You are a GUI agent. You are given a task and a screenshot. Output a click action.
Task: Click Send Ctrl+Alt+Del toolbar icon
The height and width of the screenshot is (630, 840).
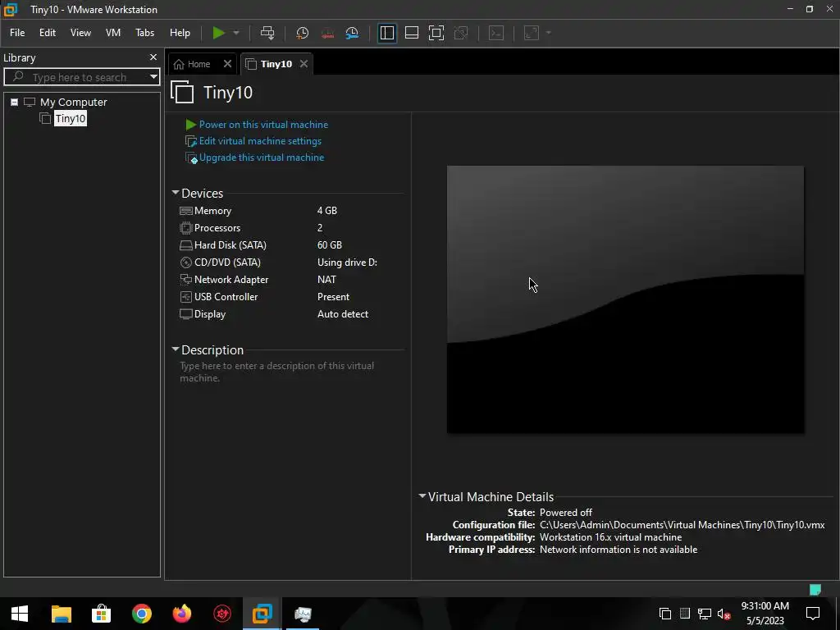point(267,33)
